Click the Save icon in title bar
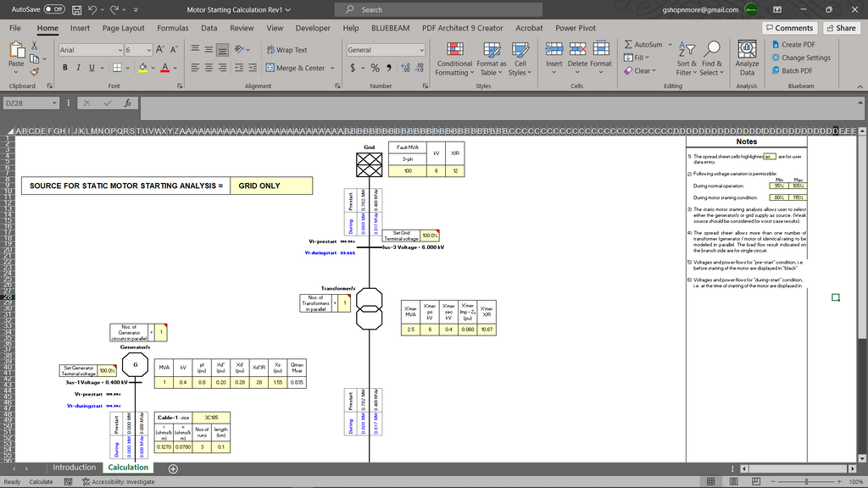 click(x=76, y=9)
